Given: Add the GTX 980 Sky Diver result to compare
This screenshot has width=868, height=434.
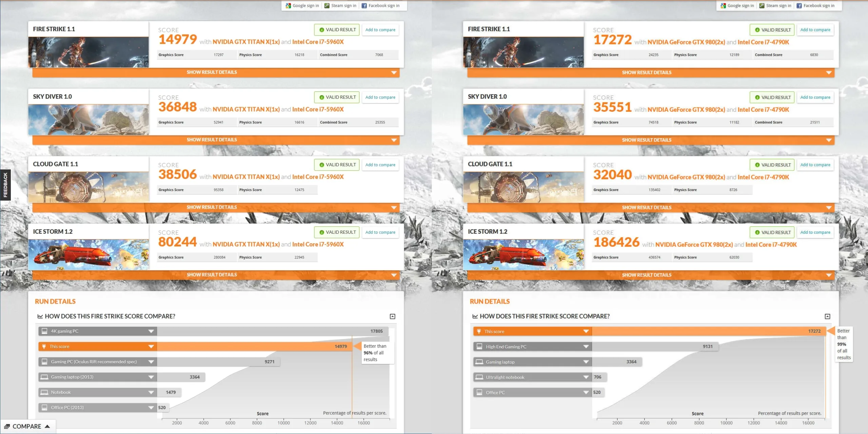Looking at the screenshot, I should coord(815,97).
